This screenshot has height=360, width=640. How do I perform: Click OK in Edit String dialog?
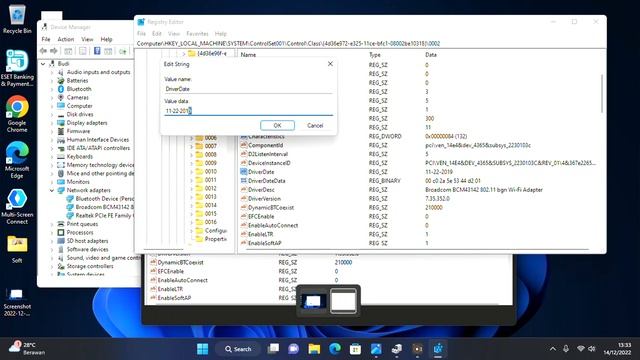pos(277,125)
